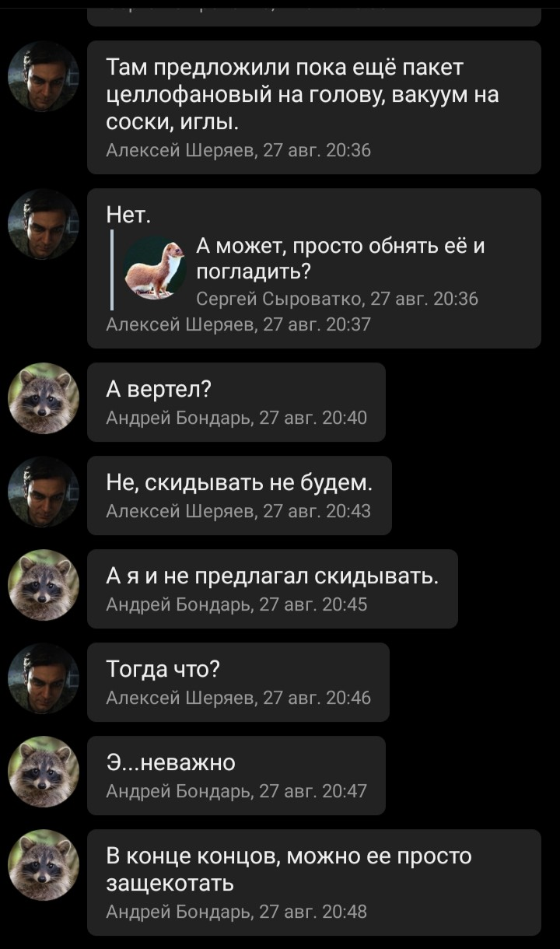Tap avatar next to the «Нет.» reply

click(x=44, y=224)
